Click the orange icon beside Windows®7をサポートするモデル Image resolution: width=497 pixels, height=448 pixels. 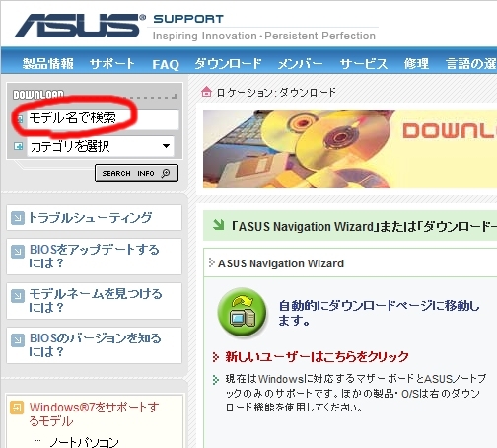(17, 408)
